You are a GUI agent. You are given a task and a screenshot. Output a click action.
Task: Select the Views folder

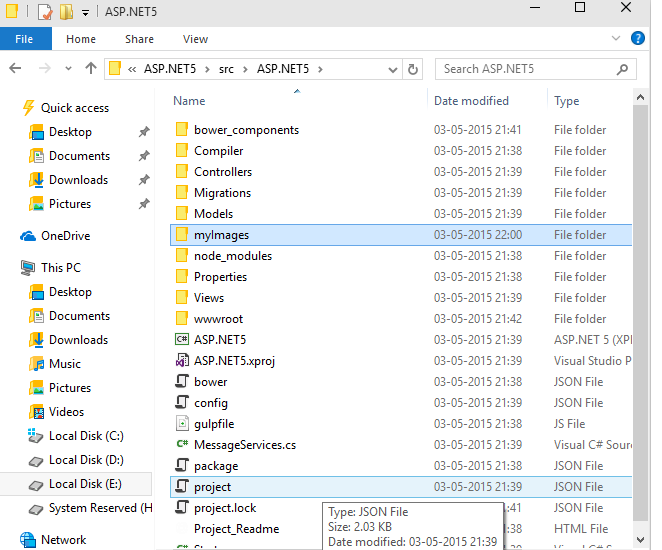tap(209, 298)
